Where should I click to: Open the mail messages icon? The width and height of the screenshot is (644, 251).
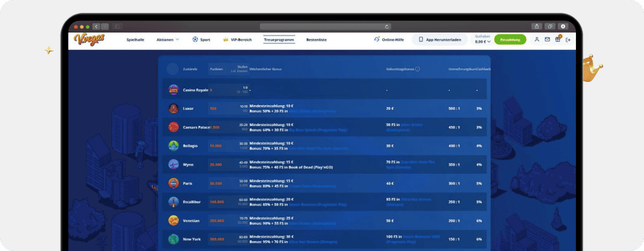pos(547,40)
